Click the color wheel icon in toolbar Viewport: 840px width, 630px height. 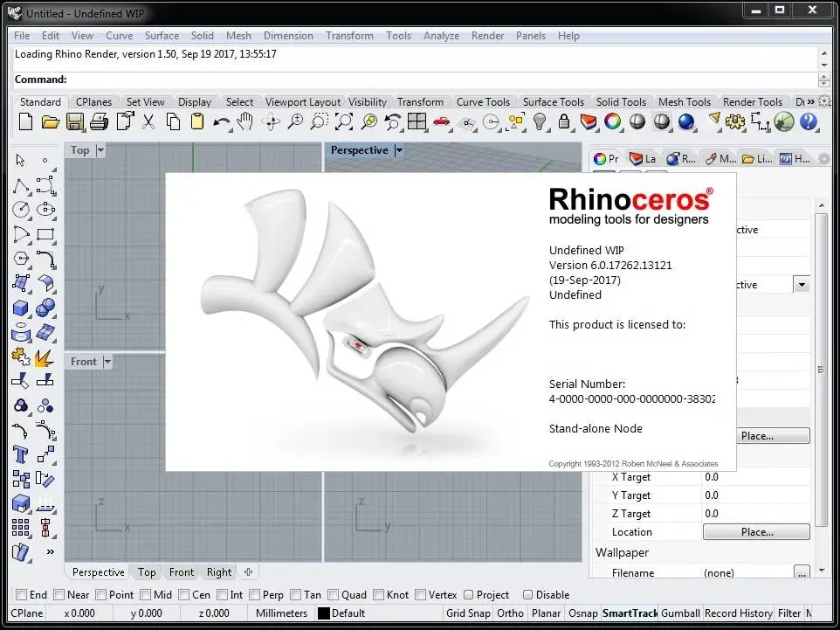[612, 121]
